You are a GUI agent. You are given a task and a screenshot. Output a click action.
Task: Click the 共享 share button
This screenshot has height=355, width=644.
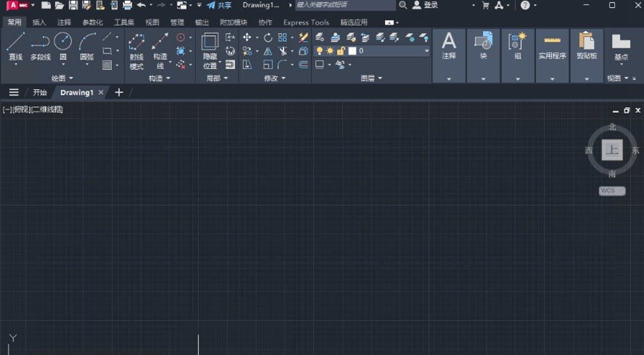click(x=219, y=5)
